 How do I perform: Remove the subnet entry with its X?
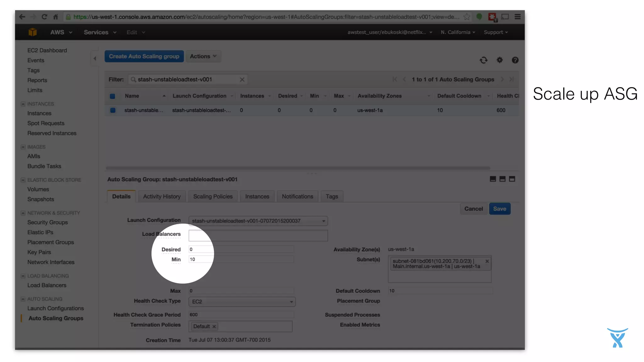(487, 261)
